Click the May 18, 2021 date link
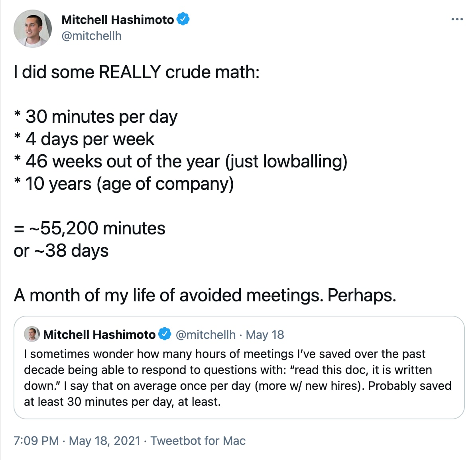 [105, 440]
